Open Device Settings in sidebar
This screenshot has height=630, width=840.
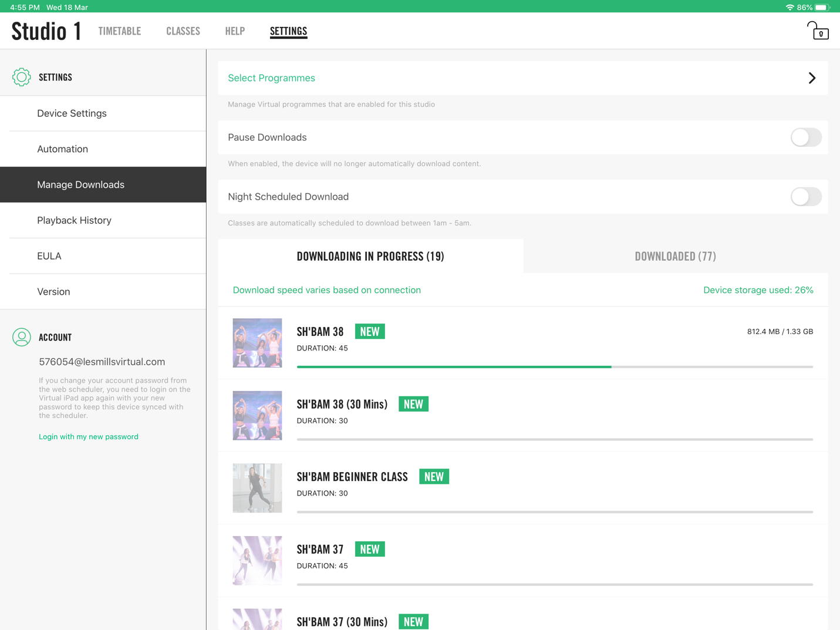pyautogui.click(x=103, y=113)
